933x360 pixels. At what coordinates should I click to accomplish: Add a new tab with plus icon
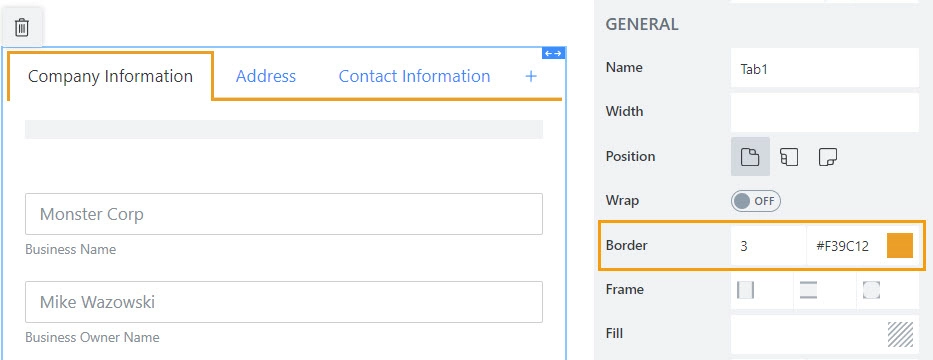pyautogui.click(x=531, y=76)
